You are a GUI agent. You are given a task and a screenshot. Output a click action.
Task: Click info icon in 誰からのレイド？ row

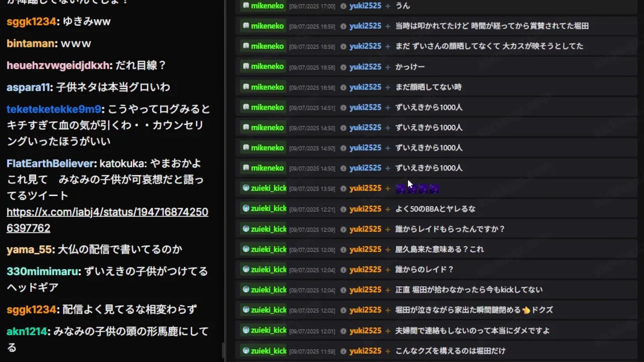click(343, 269)
